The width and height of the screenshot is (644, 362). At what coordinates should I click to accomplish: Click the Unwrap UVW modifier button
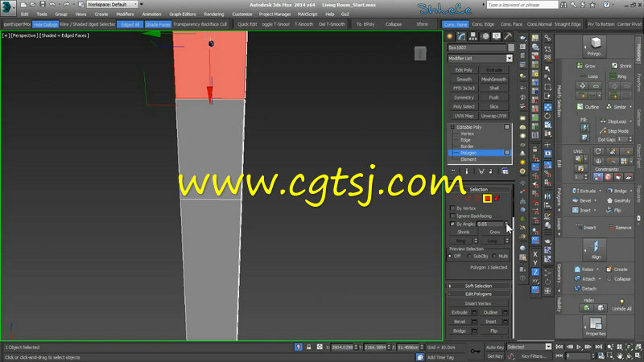(x=493, y=116)
